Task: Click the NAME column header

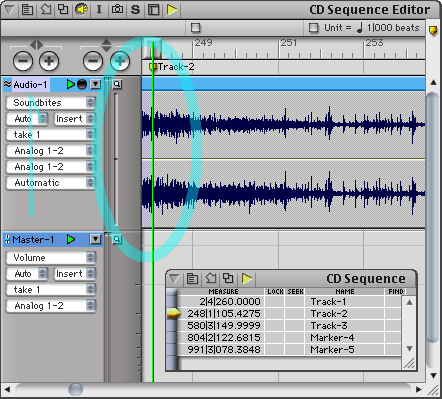Action: [x=345, y=292]
